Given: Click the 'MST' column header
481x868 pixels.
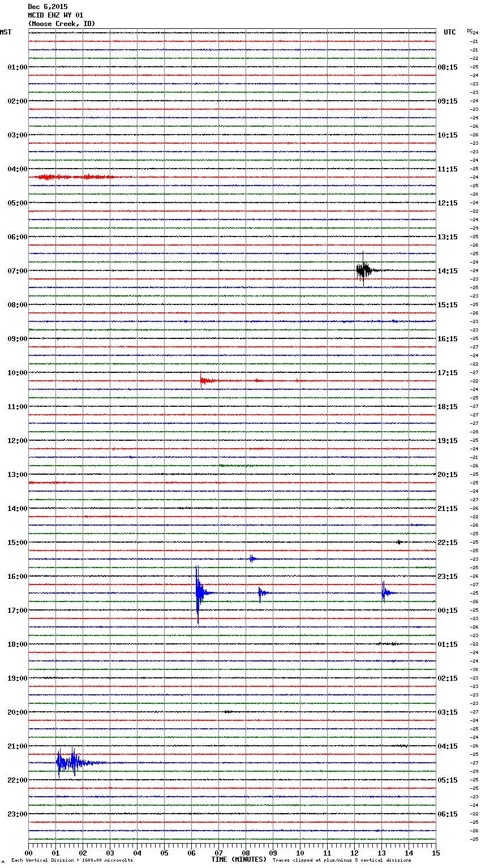Looking at the screenshot, I should pos(6,32).
